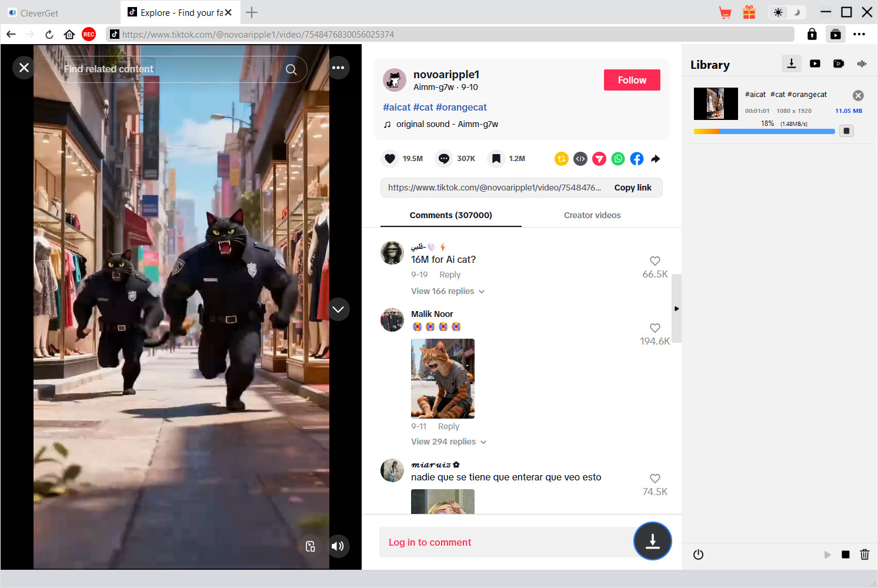Open the Comments (307000) tab
Viewport: 878px width, 588px height.
450,215
